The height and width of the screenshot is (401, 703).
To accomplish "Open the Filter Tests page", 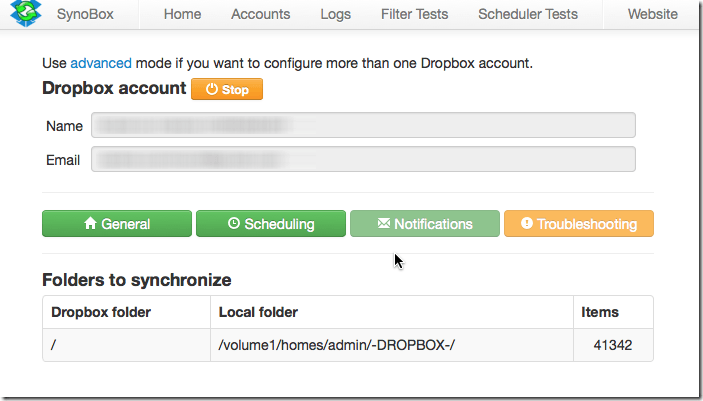I will pos(414,14).
